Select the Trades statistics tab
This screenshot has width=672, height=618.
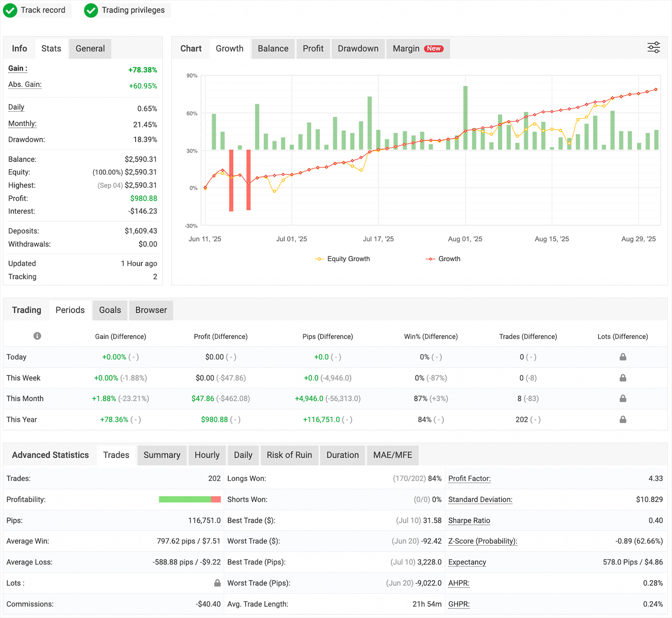[116, 455]
